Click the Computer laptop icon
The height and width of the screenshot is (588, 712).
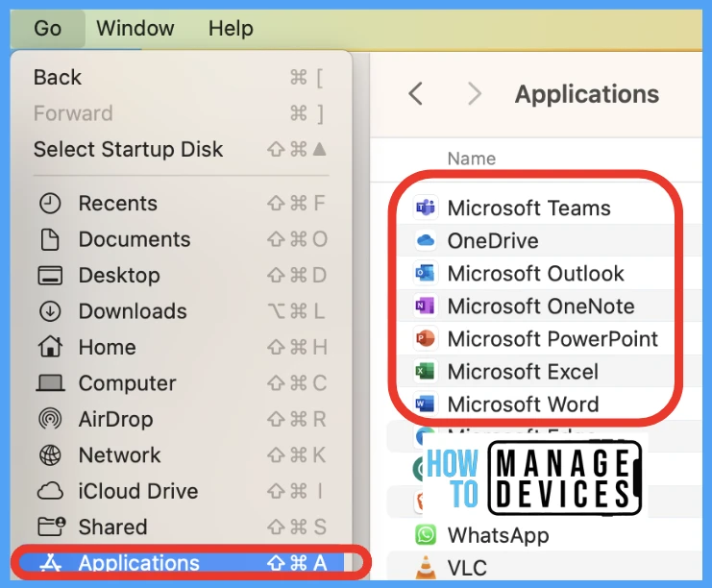50,383
